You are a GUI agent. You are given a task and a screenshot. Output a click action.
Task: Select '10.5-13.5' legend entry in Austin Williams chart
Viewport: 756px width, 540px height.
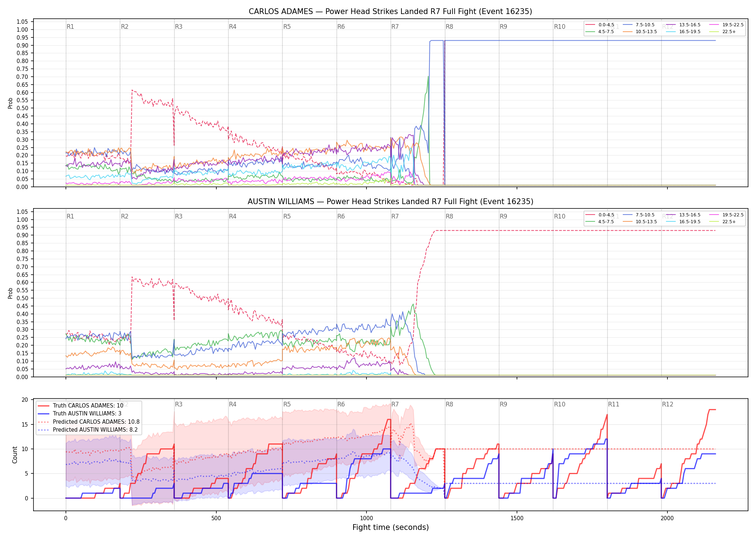(640, 222)
